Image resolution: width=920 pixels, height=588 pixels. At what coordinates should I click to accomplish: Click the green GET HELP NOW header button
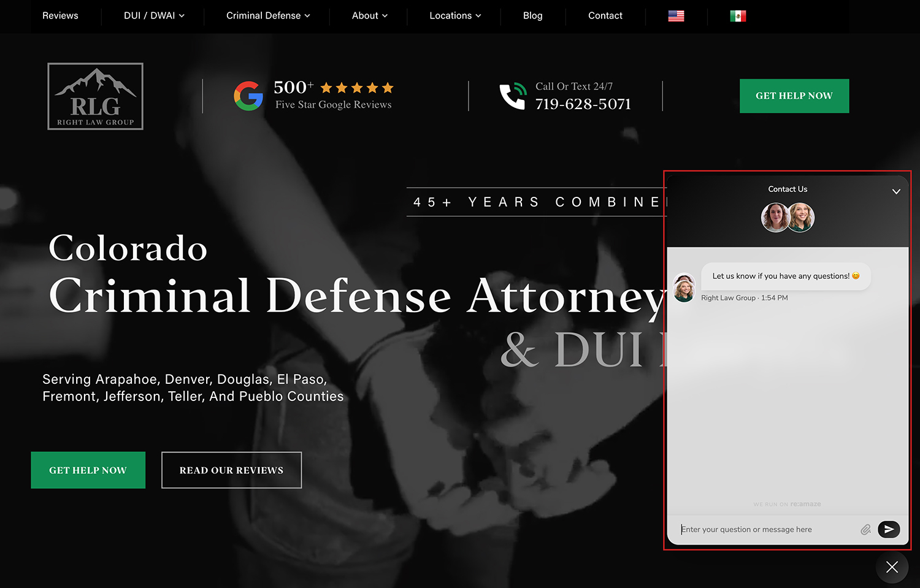click(x=794, y=96)
